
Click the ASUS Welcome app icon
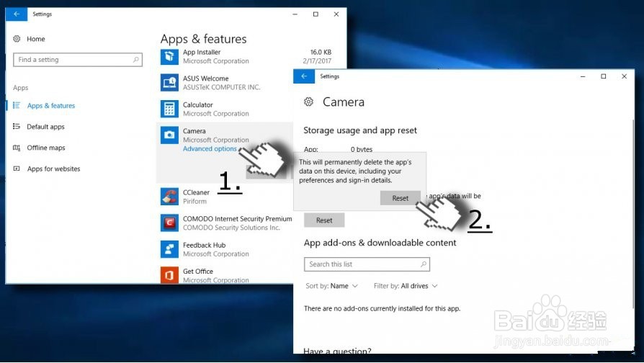click(169, 83)
